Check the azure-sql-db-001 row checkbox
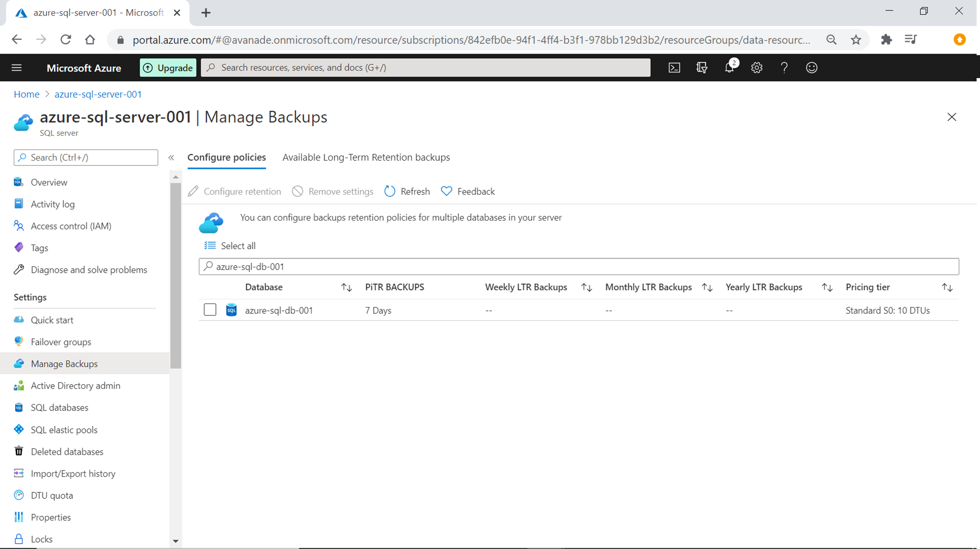980x549 pixels. (x=210, y=310)
